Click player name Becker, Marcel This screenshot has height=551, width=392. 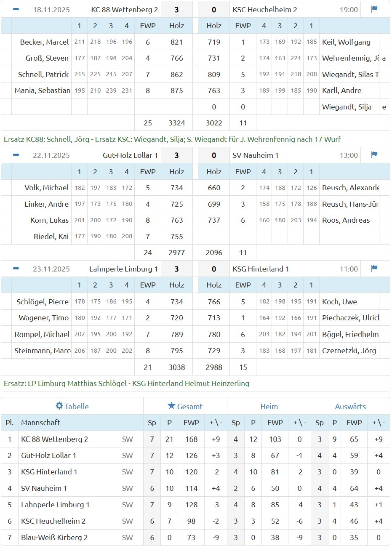pyautogui.click(x=44, y=42)
